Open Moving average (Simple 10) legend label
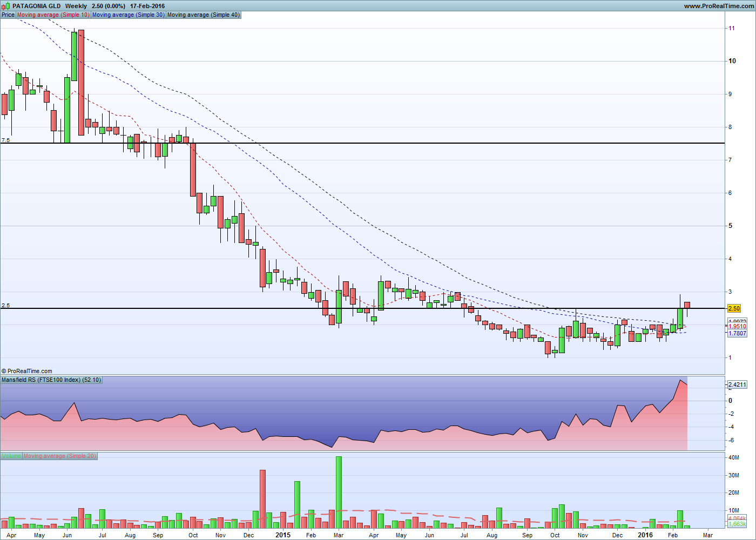 pyautogui.click(x=53, y=15)
